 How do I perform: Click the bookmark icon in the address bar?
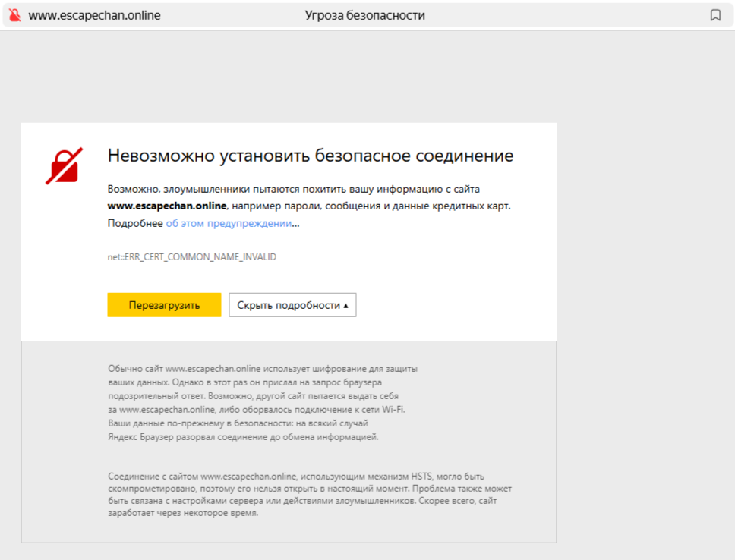(x=715, y=15)
